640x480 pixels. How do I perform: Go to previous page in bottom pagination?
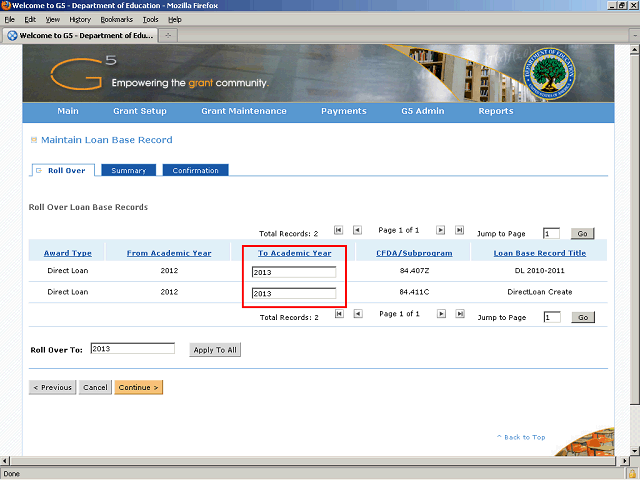pyautogui.click(x=358, y=314)
